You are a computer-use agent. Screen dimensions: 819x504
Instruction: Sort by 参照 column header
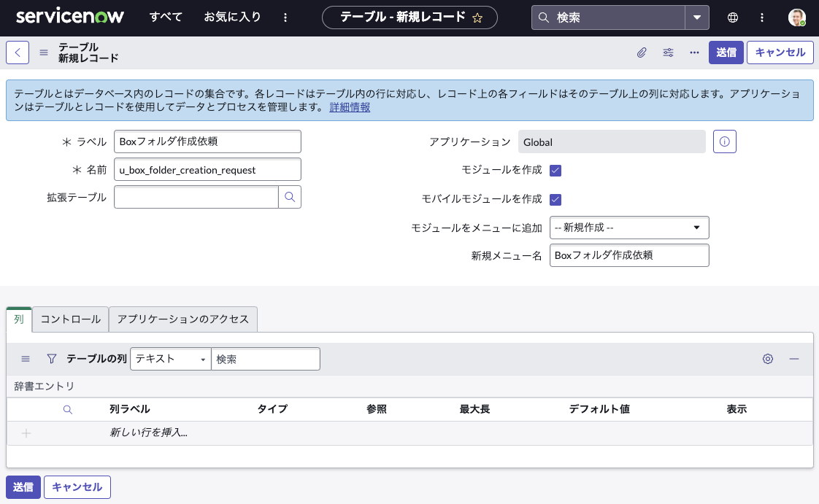click(377, 409)
